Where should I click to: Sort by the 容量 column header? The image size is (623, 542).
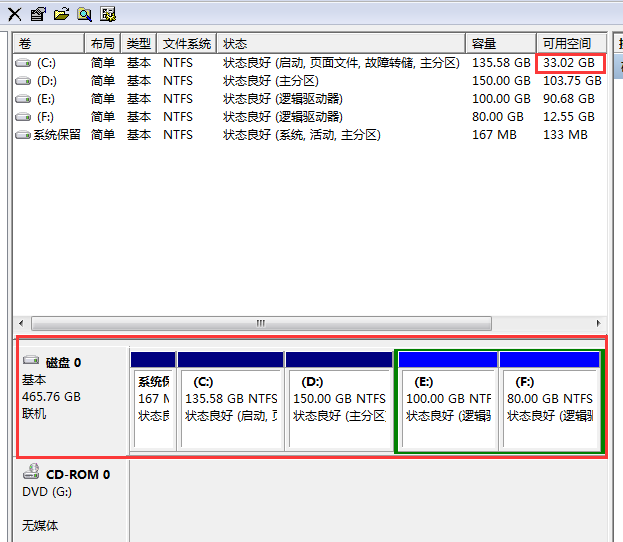tap(500, 44)
